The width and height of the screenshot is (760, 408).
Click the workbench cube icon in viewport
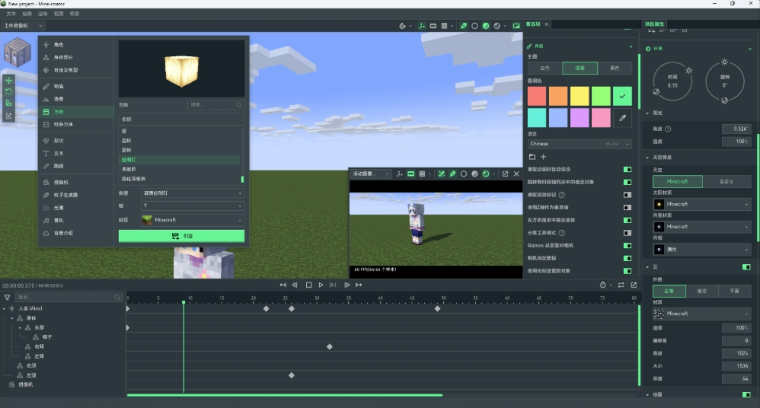click(17, 52)
